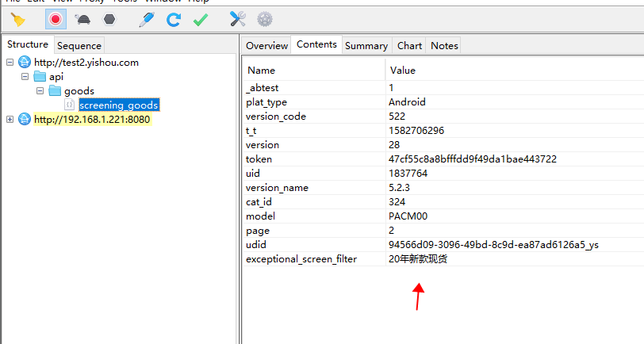This screenshot has height=344, width=644.
Task: Click the Value column header
Action: (515, 71)
